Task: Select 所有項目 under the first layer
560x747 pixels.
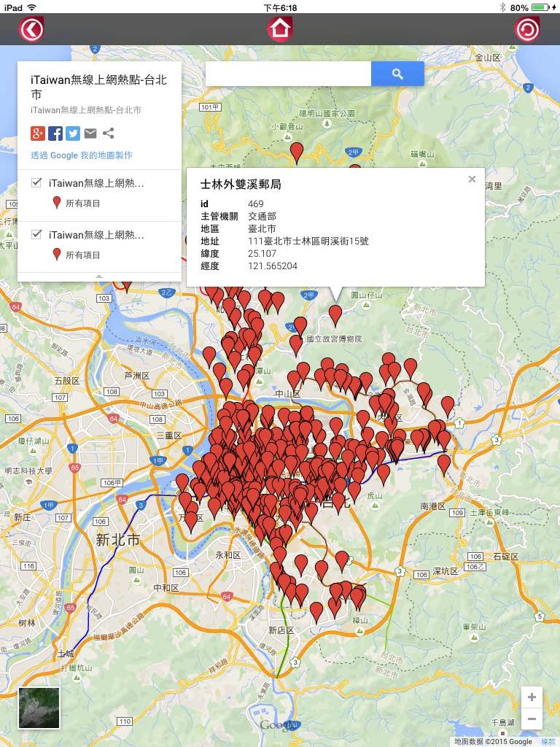Action: 83,204
